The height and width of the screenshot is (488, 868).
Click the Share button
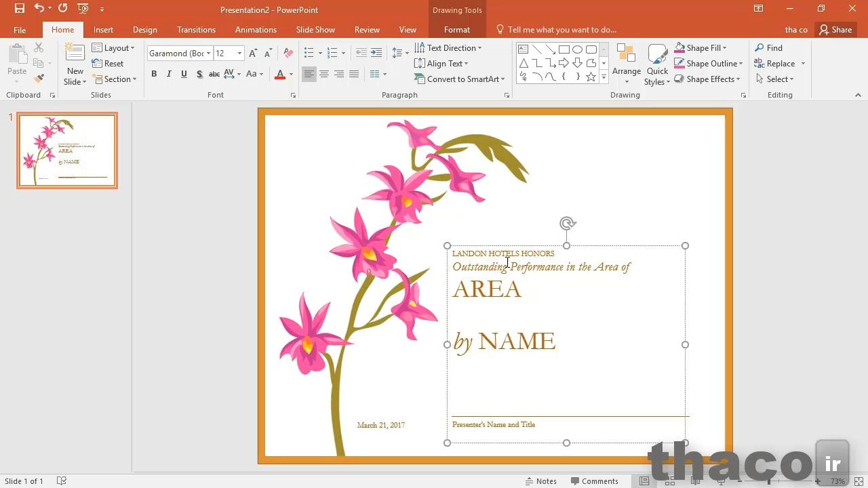[835, 30]
